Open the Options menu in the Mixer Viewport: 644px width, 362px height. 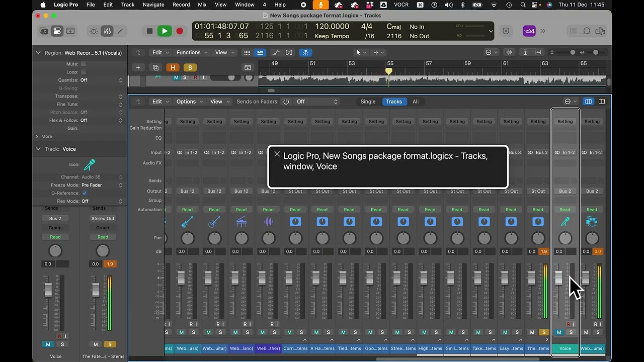[x=189, y=102]
